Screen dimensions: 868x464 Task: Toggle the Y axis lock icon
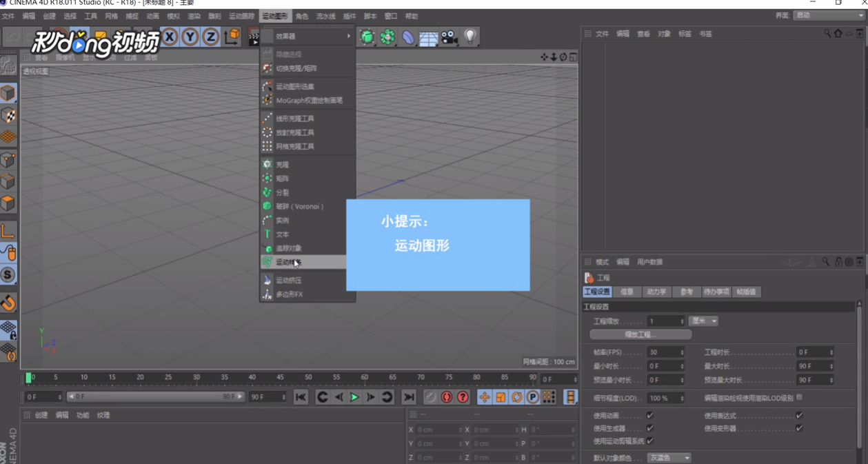190,37
